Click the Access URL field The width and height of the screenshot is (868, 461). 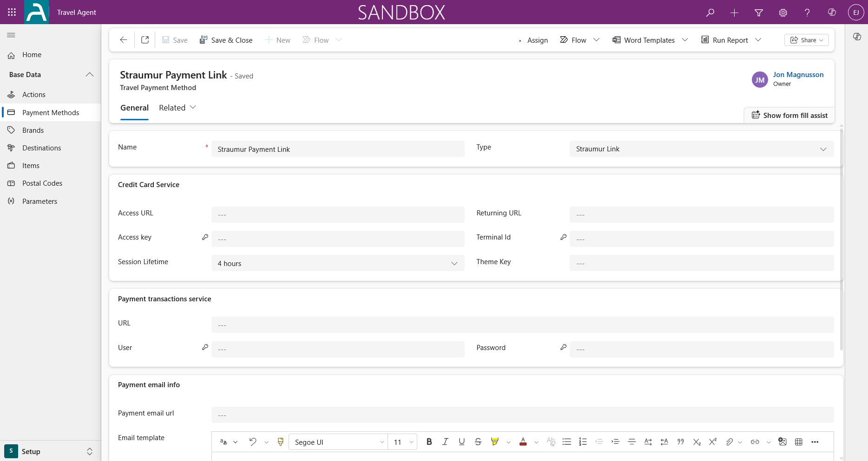coord(338,214)
